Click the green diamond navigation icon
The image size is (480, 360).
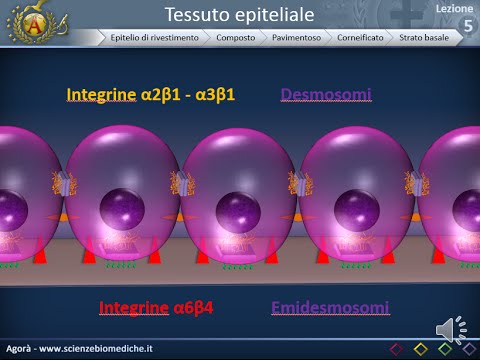coord(445,349)
